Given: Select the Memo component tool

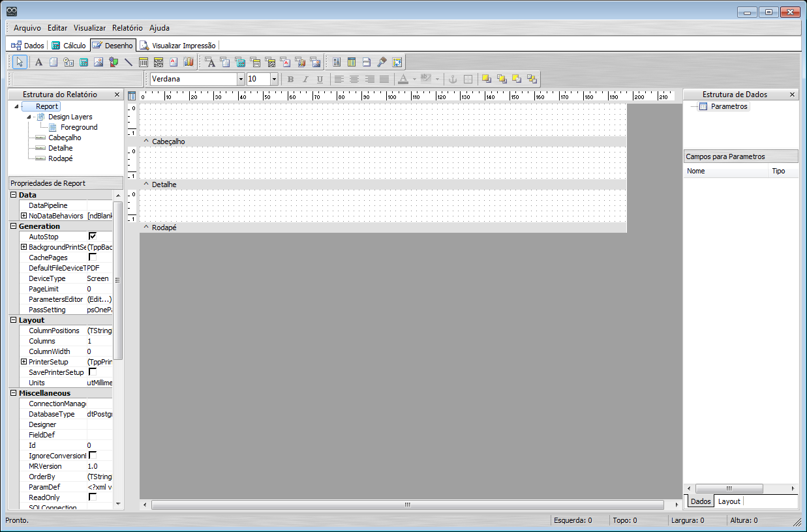Looking at the screenshot, I should 53,62.
